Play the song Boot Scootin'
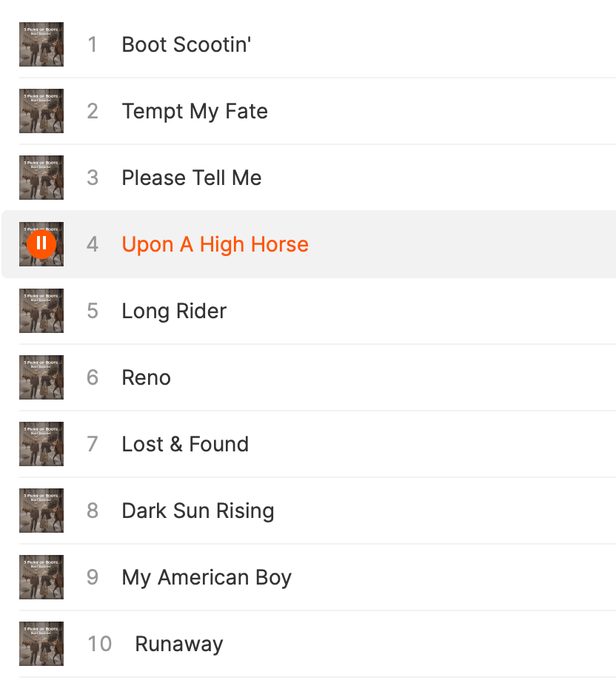 point(187,44)
